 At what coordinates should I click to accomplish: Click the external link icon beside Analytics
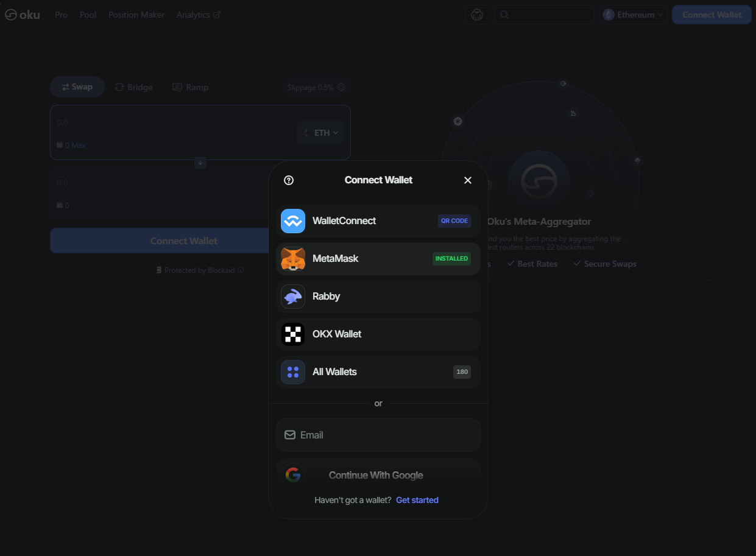217,15
